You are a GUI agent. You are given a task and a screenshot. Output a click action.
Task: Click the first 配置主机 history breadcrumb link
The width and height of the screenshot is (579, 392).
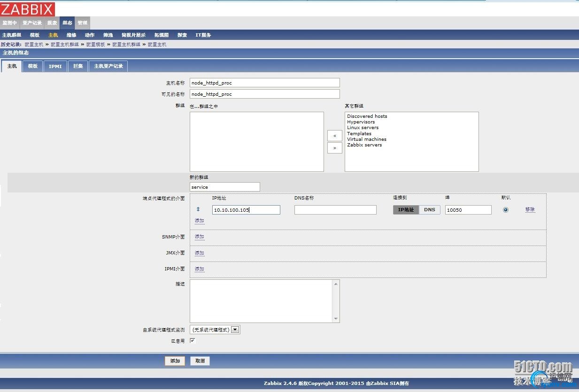(34, 45)
